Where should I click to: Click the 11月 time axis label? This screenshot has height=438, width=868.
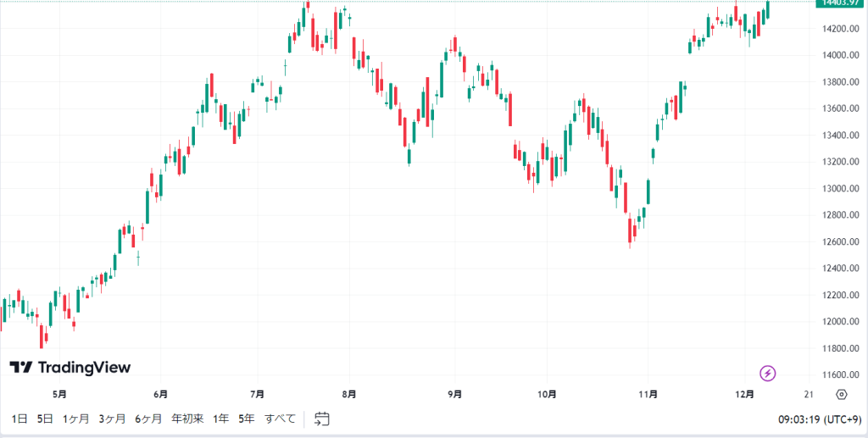click(x=648, y=394)
